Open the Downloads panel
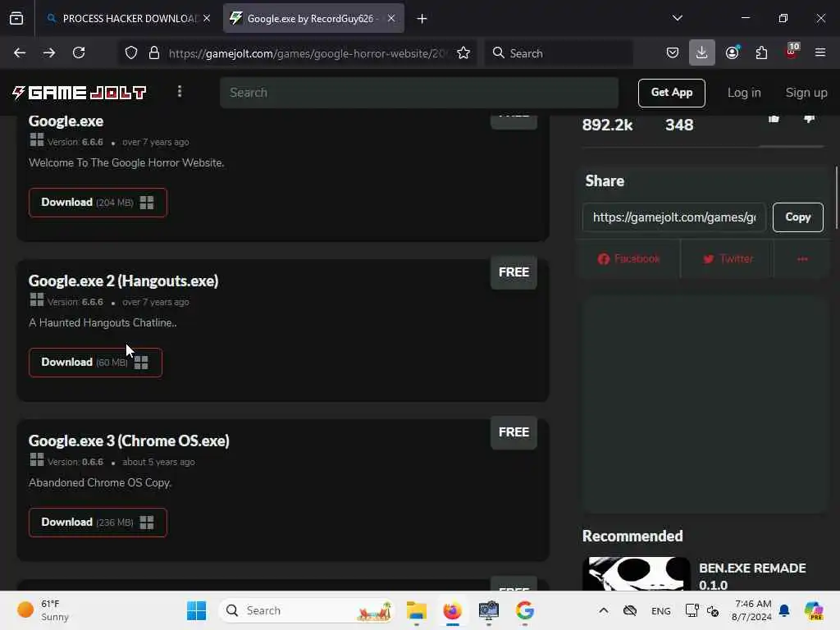Screen dimensions: 840x630 pos(702,52)
